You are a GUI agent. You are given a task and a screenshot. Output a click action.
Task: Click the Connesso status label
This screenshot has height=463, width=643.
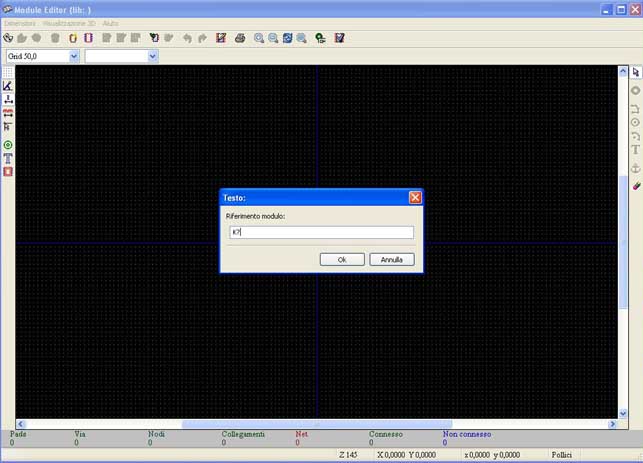385,434
